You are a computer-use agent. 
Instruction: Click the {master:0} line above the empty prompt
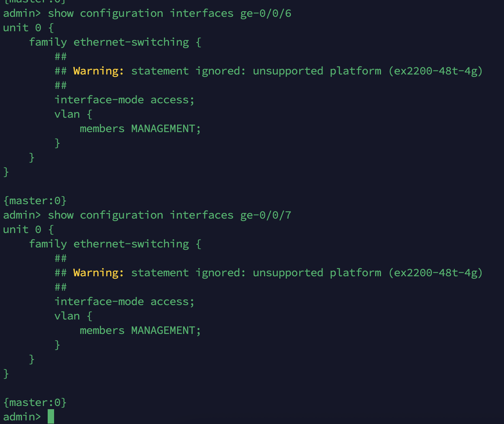click(35, 402)
